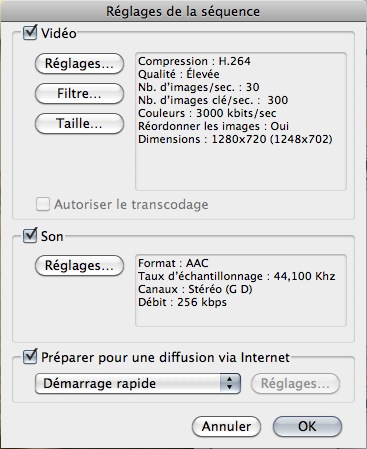Cancel the dialog with Annuler
Image resolution: width=367 pixels, height=449 pixels.
[226, 426]
